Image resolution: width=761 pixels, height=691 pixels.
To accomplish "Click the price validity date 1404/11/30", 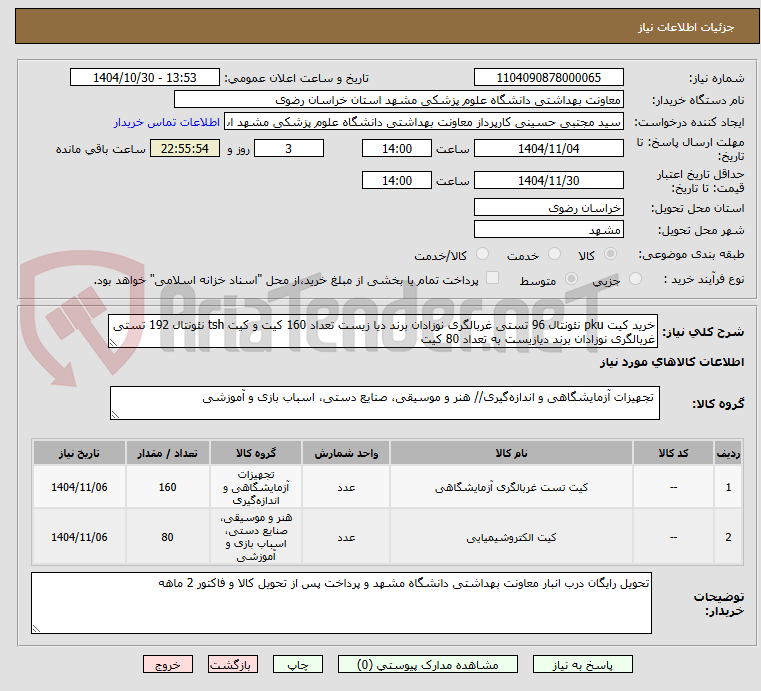I will tap(548, 181).
